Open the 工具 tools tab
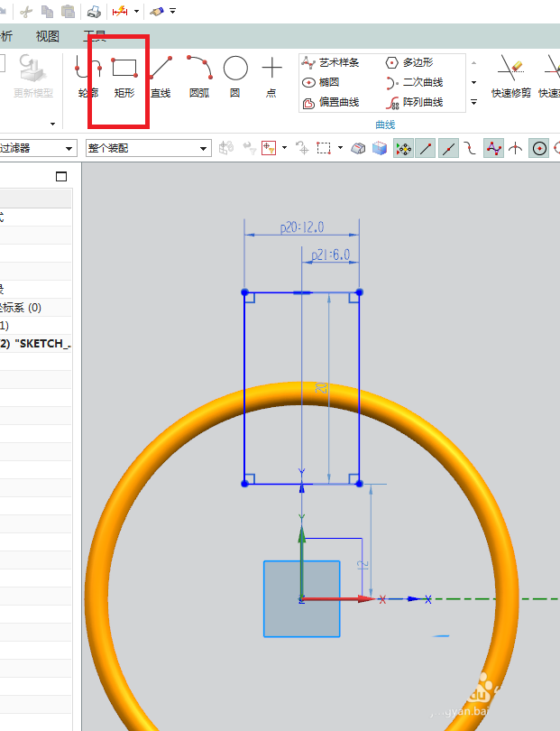Screen dimensions: 560x731 95,36
